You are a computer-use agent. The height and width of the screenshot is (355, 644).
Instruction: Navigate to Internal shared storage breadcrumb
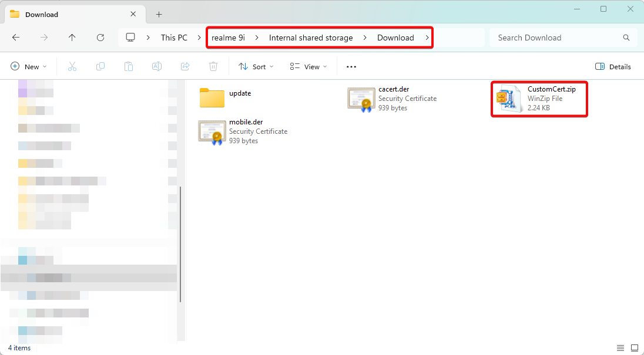[311, 38]
